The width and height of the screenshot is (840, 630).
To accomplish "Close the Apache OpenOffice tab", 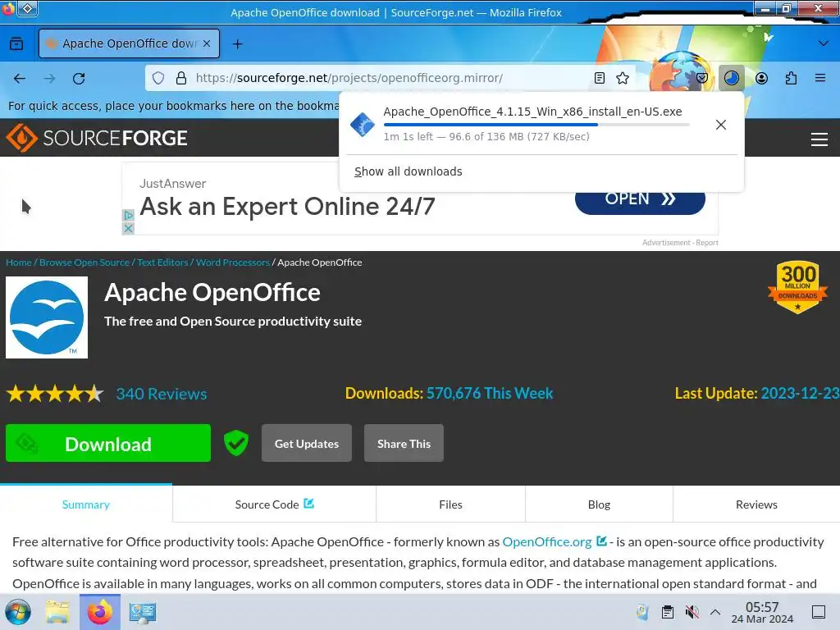I will (207, 43).
